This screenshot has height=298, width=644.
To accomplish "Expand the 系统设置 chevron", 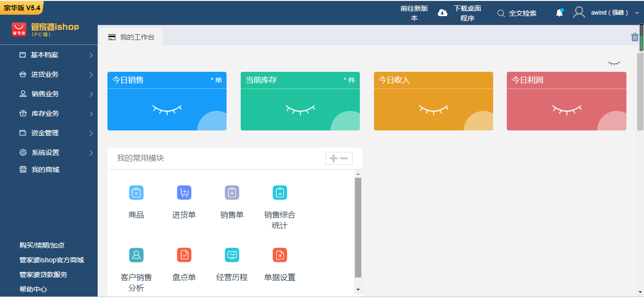I will [91, 153].
